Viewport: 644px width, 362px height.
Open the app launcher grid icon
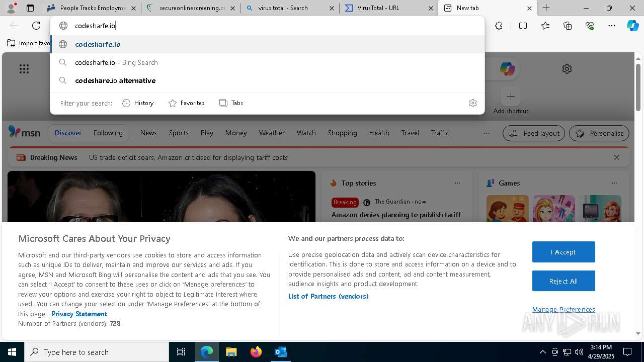coord(24,69)
